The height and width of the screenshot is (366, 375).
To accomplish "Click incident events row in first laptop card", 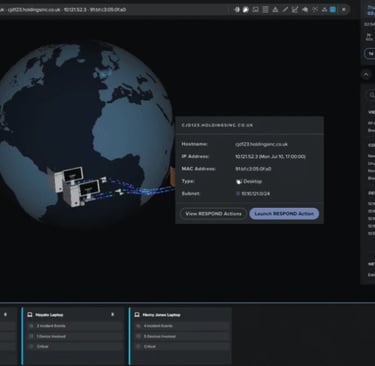I will click(x=75, y=326).
